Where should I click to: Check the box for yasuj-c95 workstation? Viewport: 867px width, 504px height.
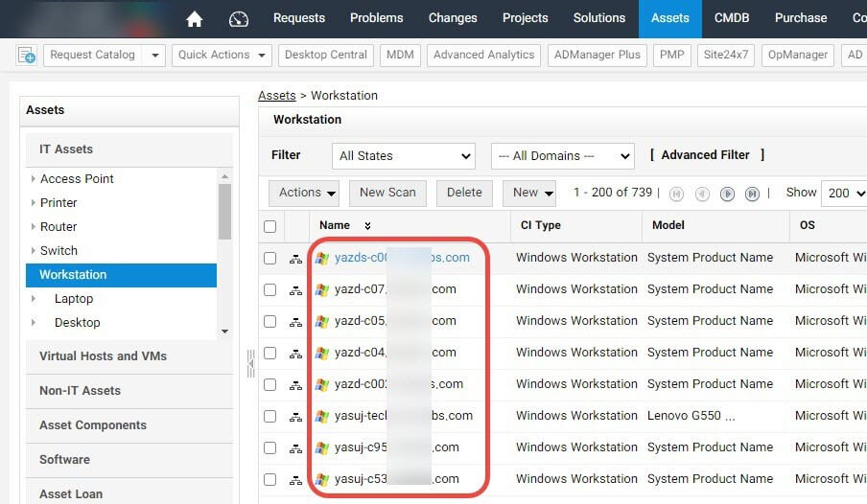[x=269, y=447]
